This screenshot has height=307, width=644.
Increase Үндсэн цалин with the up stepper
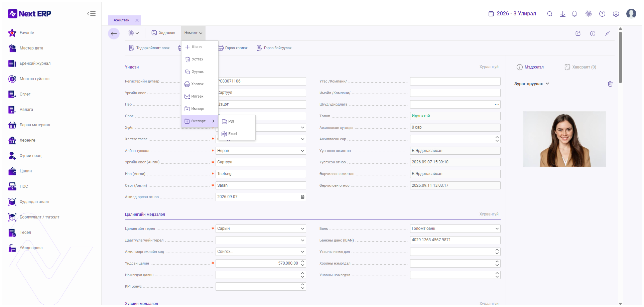coord(303,262)
